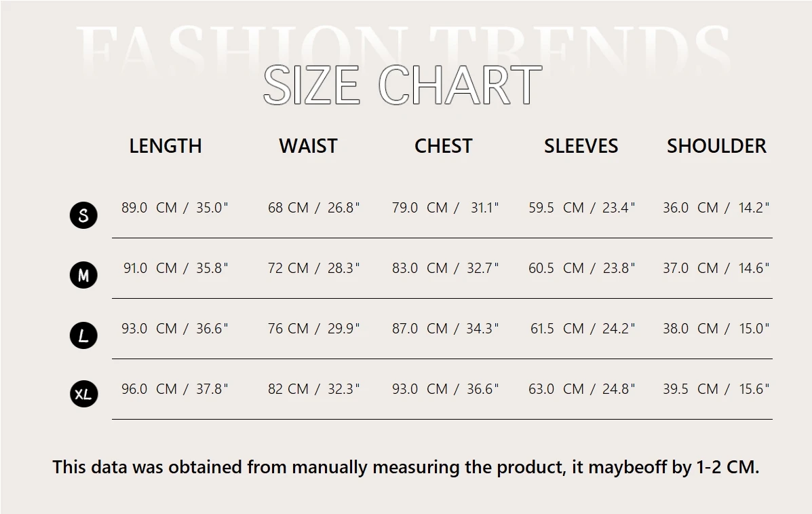Click the size M waist value 72 CM
The height and width of the screenshot is (514, 812).
[x=288, y=268]
